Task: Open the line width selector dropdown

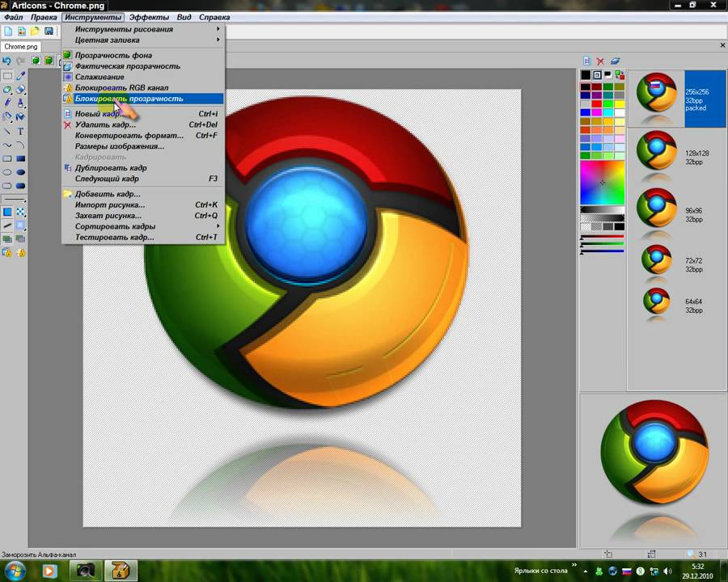Action: (x=14, y=199)
